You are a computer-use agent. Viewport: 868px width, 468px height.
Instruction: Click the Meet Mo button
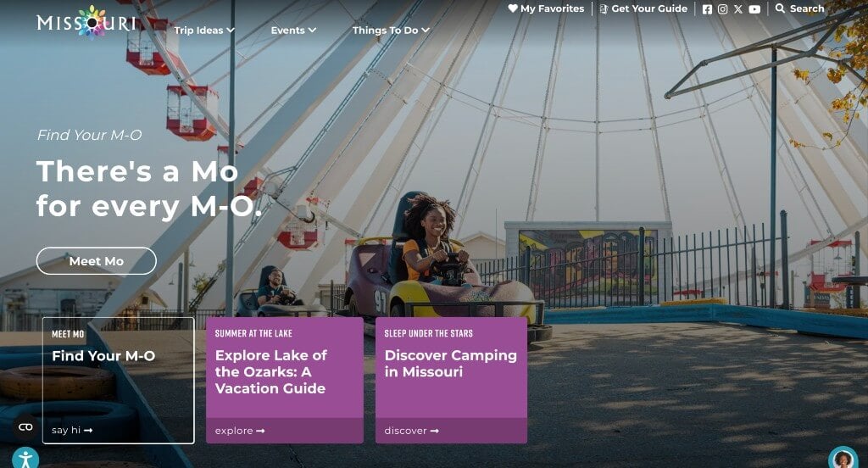[x=97, y=261]
